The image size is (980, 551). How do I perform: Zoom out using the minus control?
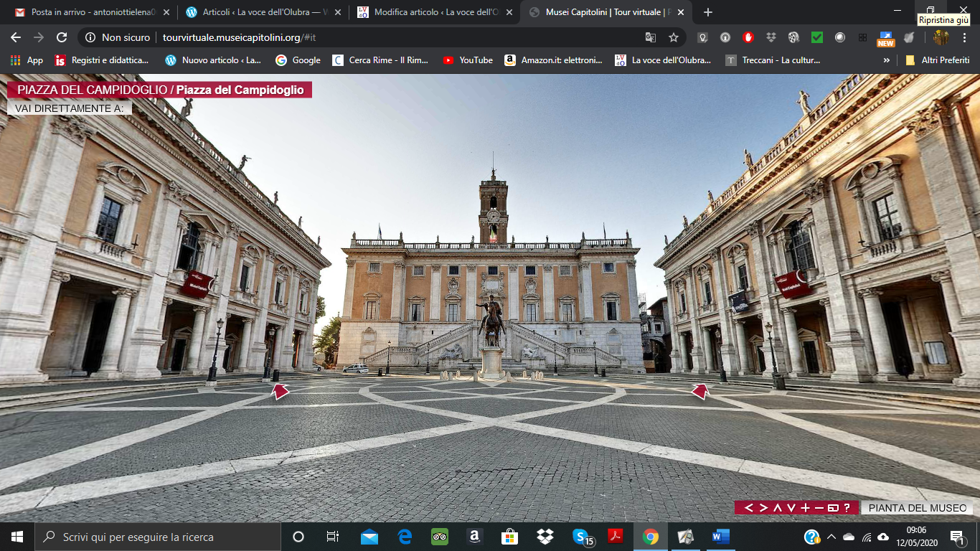pos(819,508)
